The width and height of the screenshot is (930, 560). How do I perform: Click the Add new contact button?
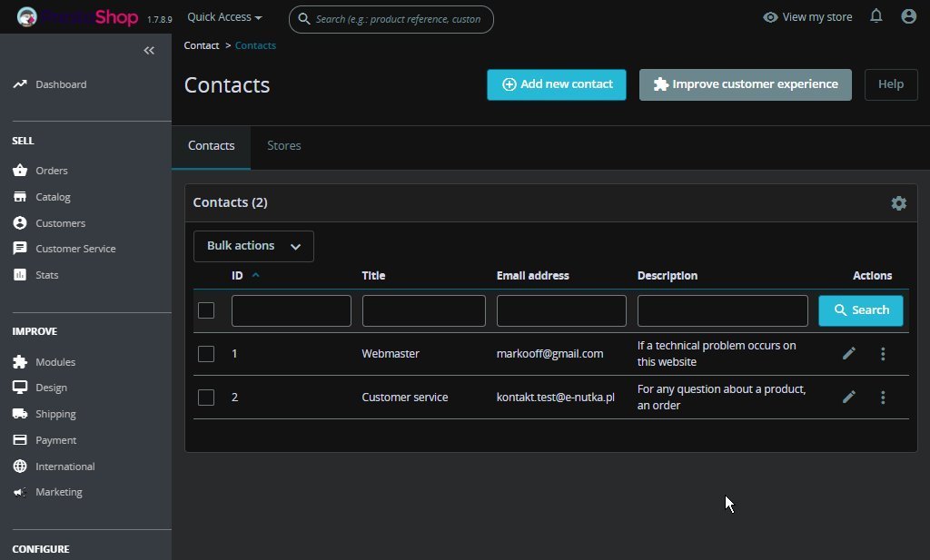pos(556,84)
